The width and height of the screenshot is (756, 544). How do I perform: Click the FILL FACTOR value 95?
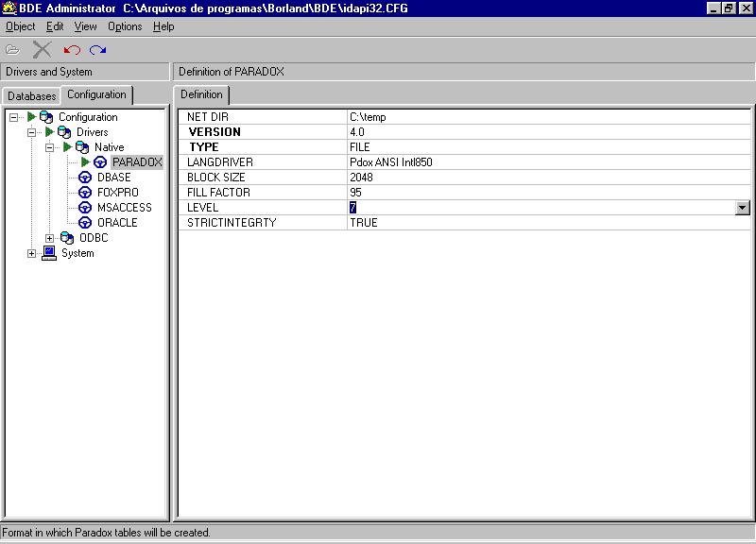pyautogui.click(x=355, y=193)
